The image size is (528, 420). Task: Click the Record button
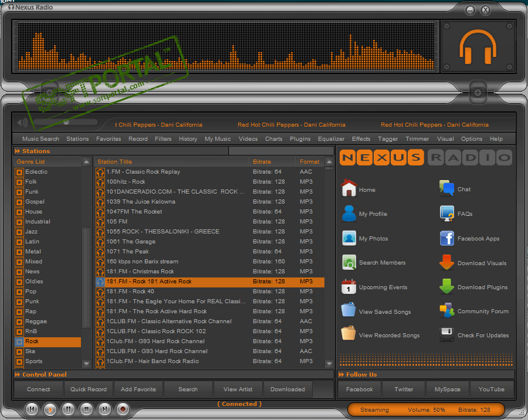(x=123, y=409)
